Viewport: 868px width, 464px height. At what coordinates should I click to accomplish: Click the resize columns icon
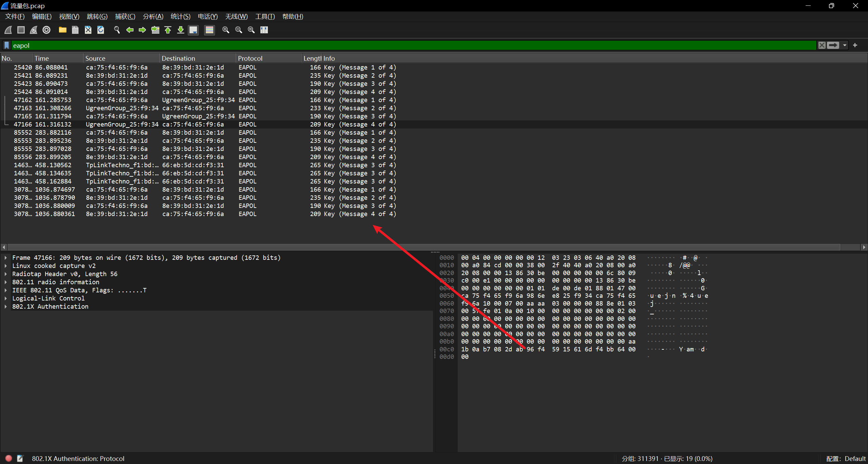[264, 30]
